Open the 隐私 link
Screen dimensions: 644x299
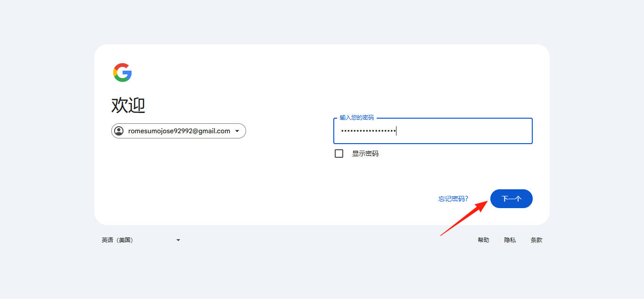[x=510, y=240]
